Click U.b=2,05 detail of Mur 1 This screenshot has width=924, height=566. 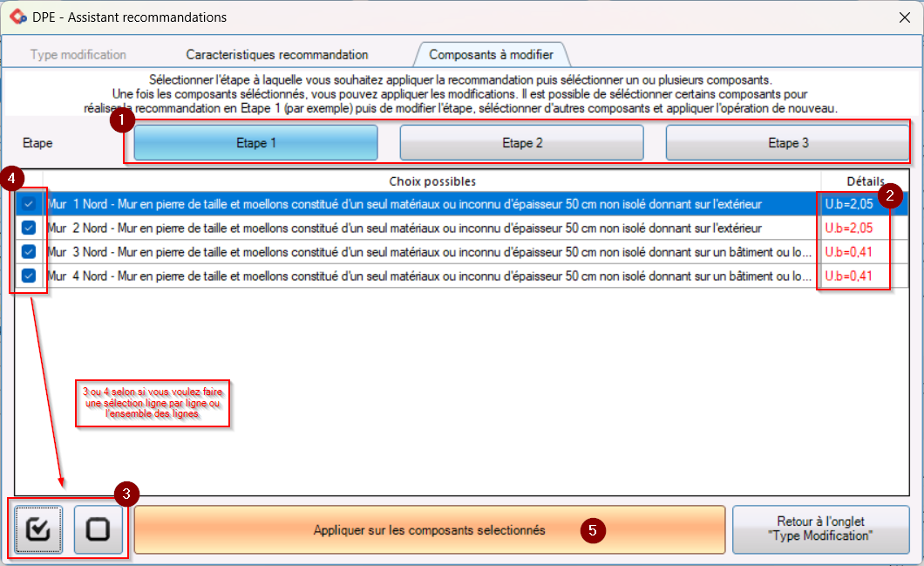pyautogui.click(x=849, y=204)
